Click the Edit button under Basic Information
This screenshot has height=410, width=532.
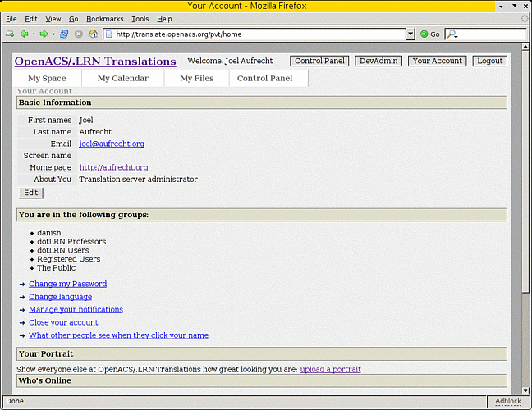(30, 193)
